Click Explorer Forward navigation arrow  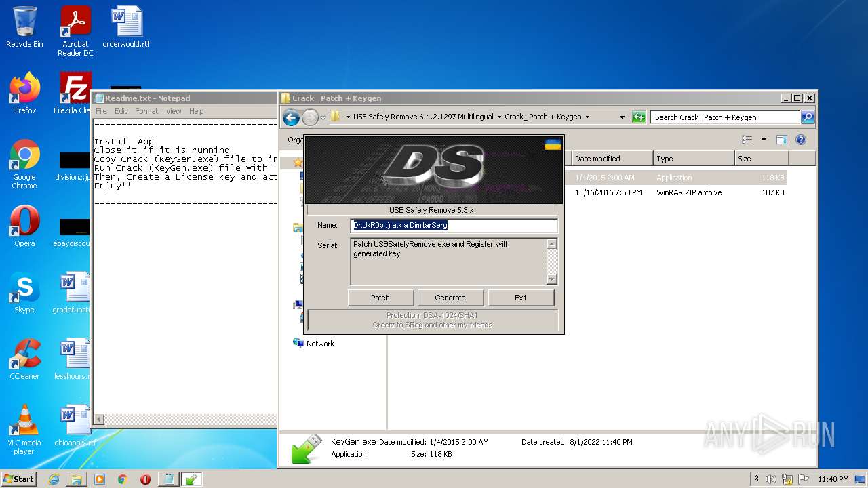310,117
